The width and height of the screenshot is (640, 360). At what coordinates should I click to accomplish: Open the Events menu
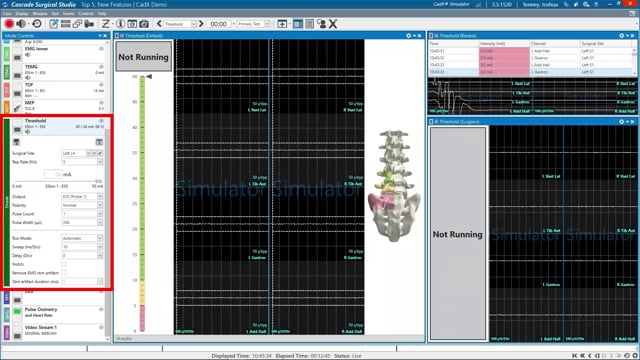pyautogui.click(x=69, y=13)
